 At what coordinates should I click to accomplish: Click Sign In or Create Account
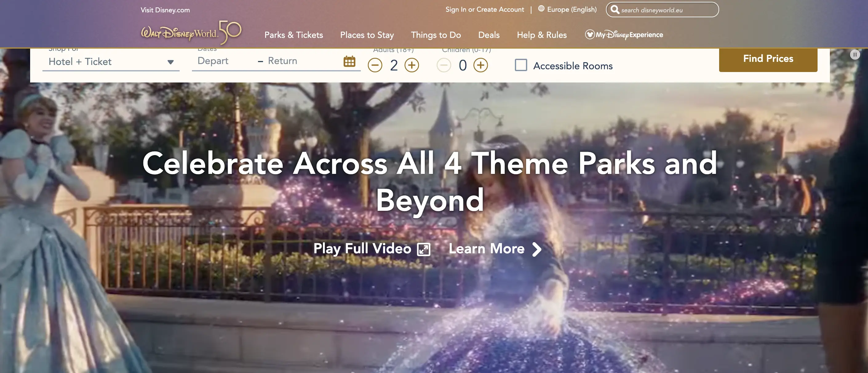tap(484, 10)
